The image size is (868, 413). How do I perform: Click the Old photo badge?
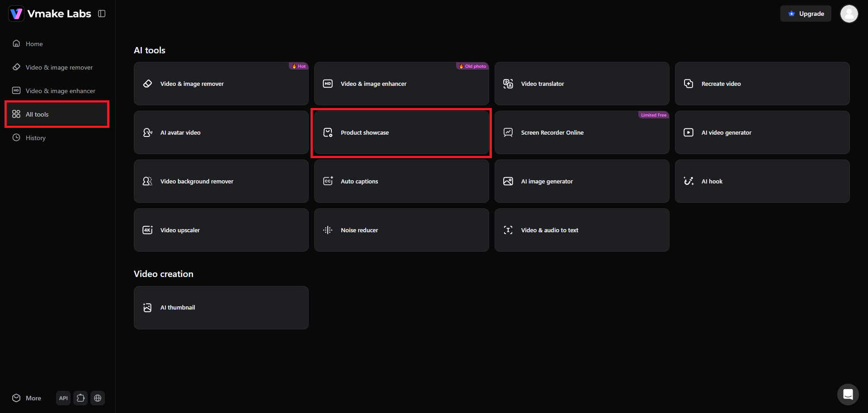point(472,66)
